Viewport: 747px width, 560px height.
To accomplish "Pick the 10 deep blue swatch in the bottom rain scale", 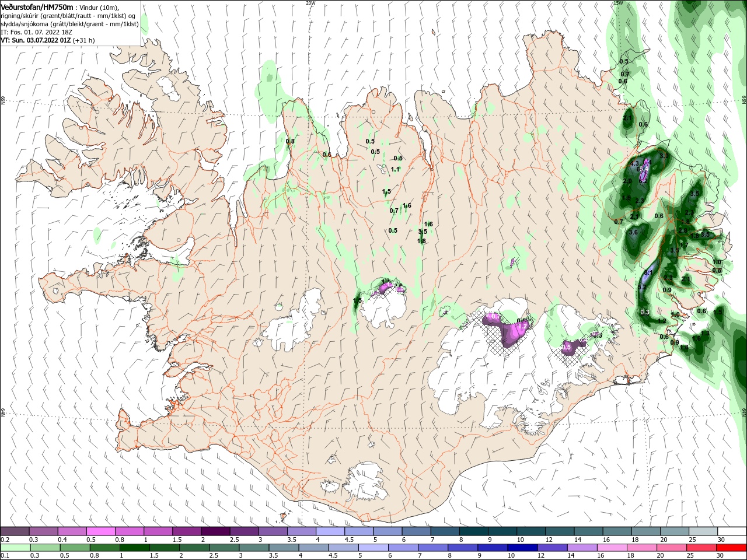I will 522,548.
